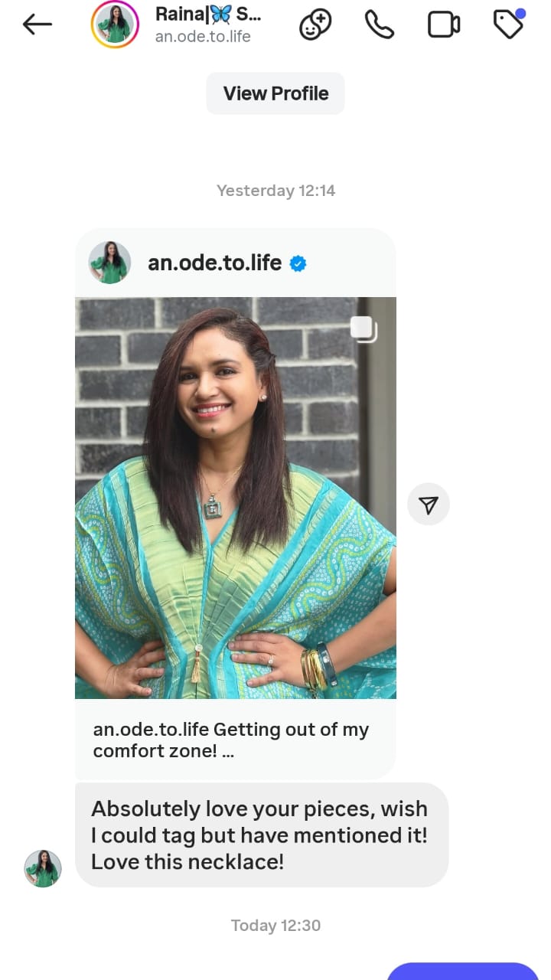This screenshot has width=551, height=980.
Task: Tap the multi-photo carousel icon on post
Action: pos(364,328)
